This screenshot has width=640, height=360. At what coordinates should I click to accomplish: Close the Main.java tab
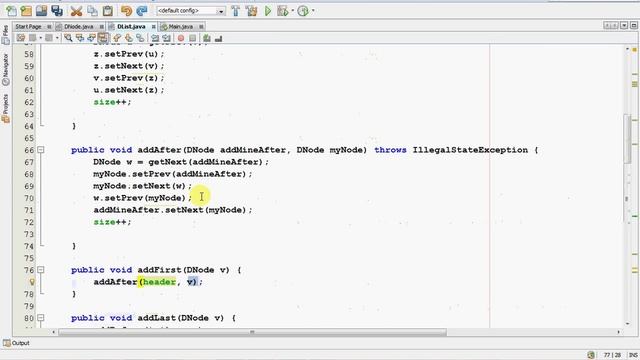pos(201,27)
